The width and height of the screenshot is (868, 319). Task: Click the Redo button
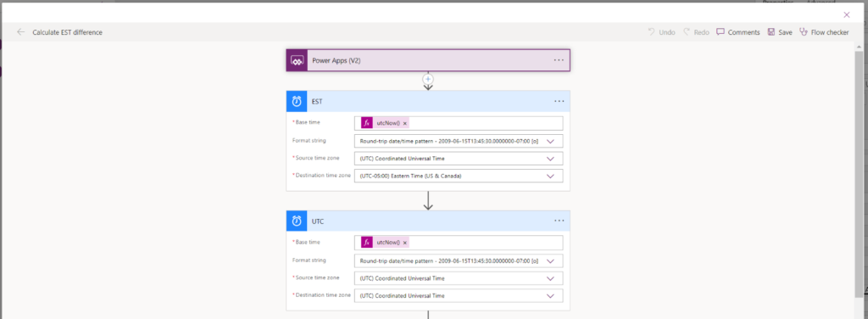point(697,32)
